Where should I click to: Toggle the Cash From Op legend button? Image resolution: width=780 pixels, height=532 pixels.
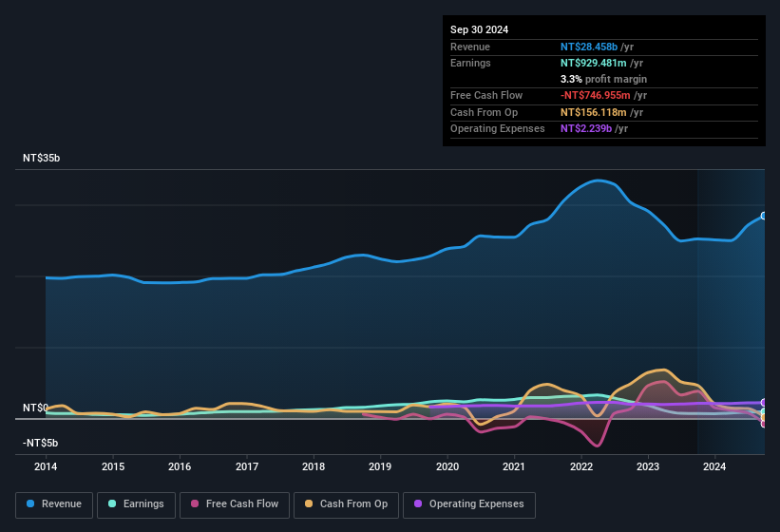point(346,504)
